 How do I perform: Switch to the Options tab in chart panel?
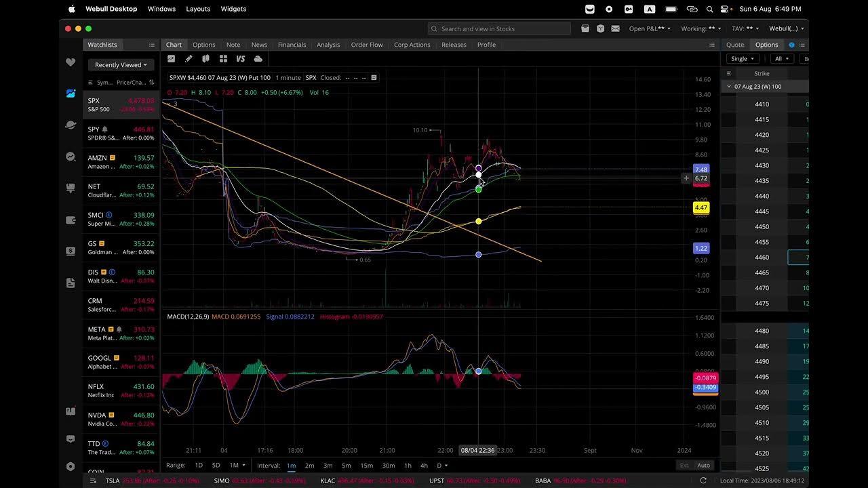203,45
